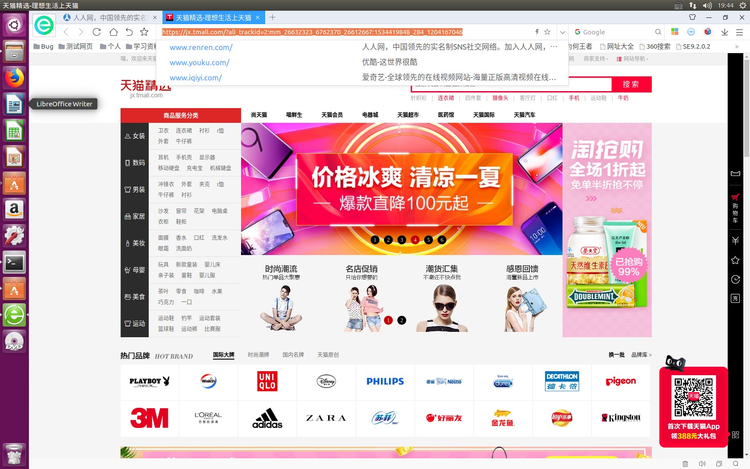
Task: Open LibreOffice Writer from dock
Action: (x=14, y=104)
